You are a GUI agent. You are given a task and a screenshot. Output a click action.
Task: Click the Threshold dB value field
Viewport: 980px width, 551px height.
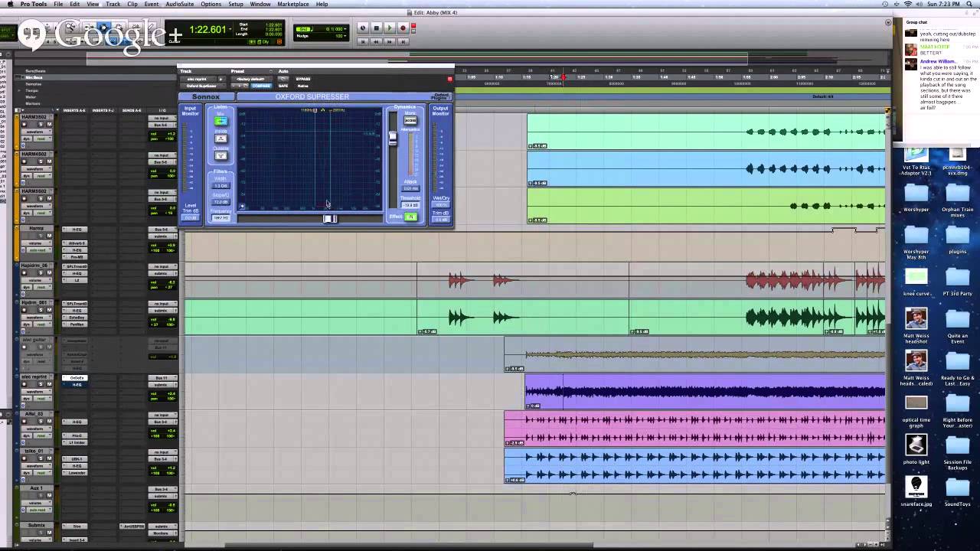pyautogui.click(x=410, y=205)
